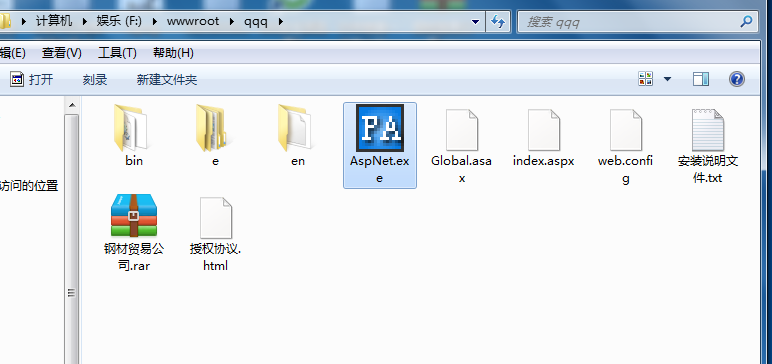Open the 查看(V) menu

click(x=62, y=53)
